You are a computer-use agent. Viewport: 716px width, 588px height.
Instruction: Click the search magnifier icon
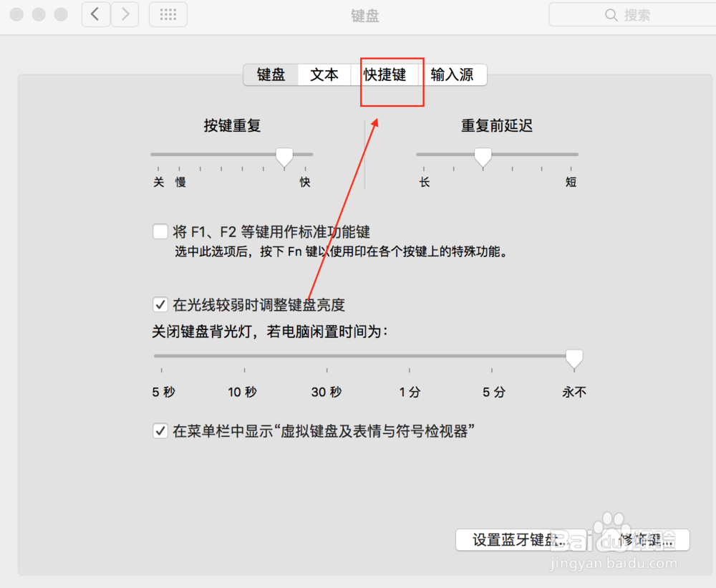[x=611, y=15]
